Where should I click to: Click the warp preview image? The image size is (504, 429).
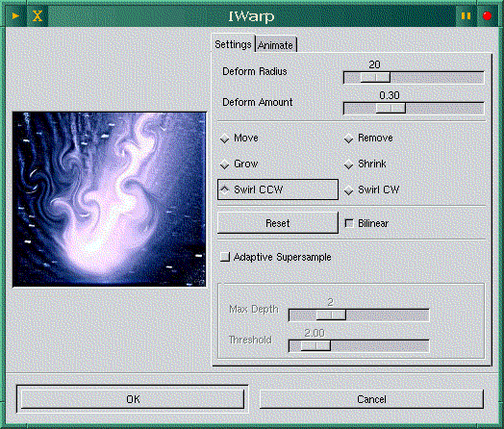[110, 199]
